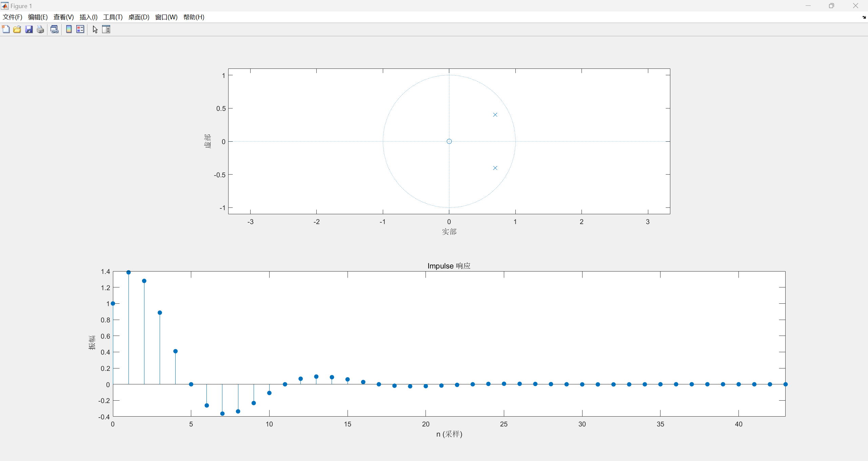Insert a colorbar using the toolbar icon

(x=69, y=29)
